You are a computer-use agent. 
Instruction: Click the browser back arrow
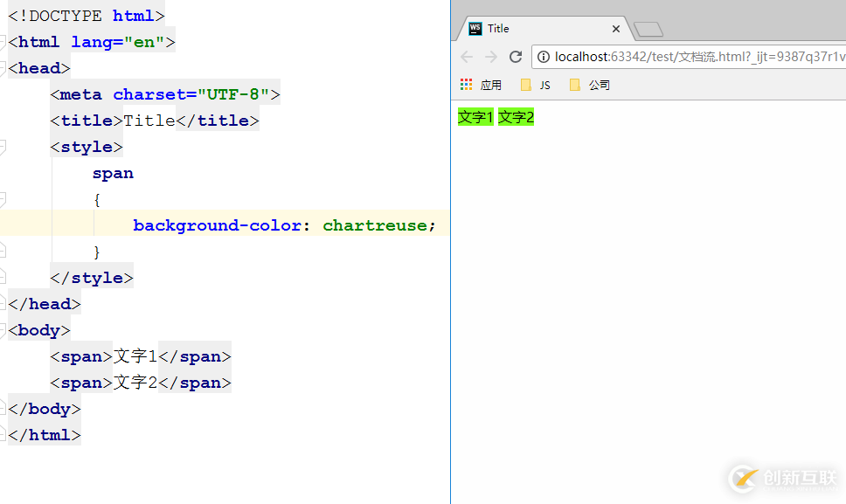coord(467,57)
